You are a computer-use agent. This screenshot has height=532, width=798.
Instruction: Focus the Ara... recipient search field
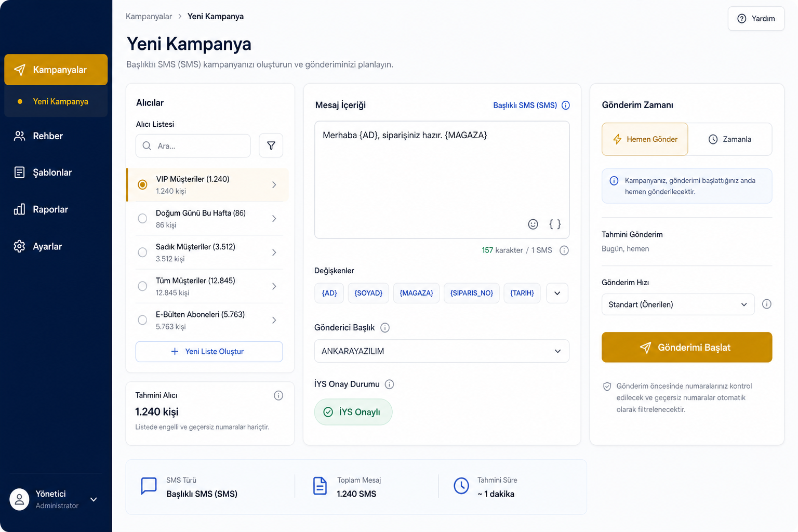pos(193,146)
